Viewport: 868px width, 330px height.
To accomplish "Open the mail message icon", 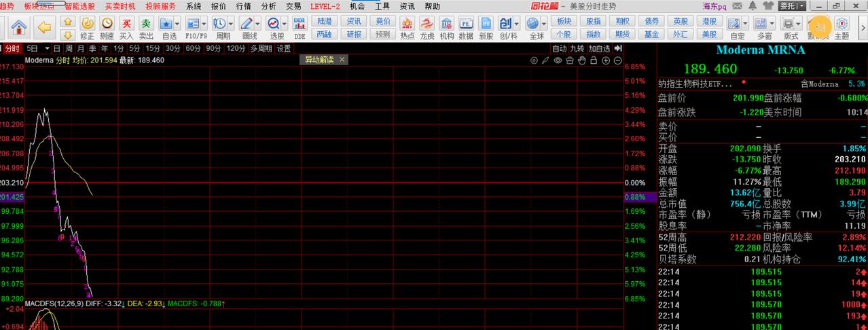I will (737, 6).
